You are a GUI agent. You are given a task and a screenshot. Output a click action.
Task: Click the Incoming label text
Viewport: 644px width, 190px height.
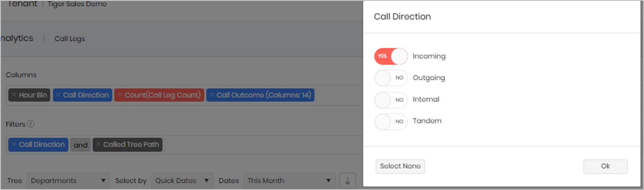(x=429, y=57)
